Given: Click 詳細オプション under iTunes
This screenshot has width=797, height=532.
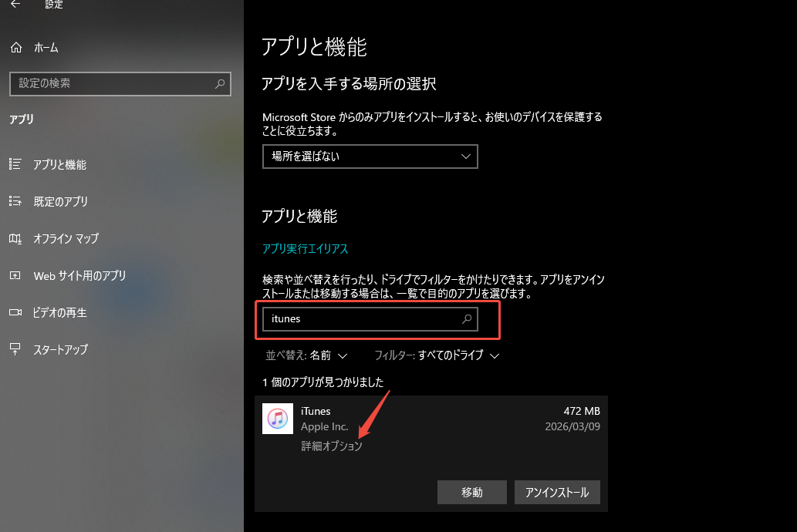Looking at the screenshot, I should (332, 446).
